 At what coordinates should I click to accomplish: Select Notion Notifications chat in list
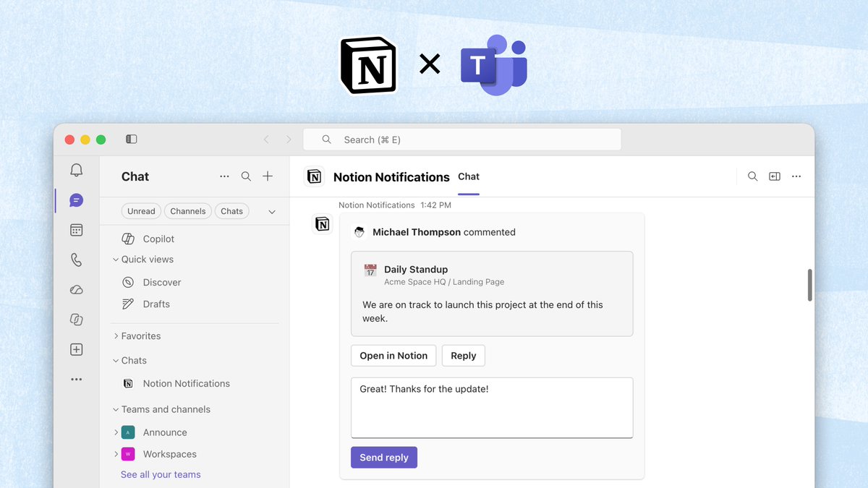coord(176,383)
